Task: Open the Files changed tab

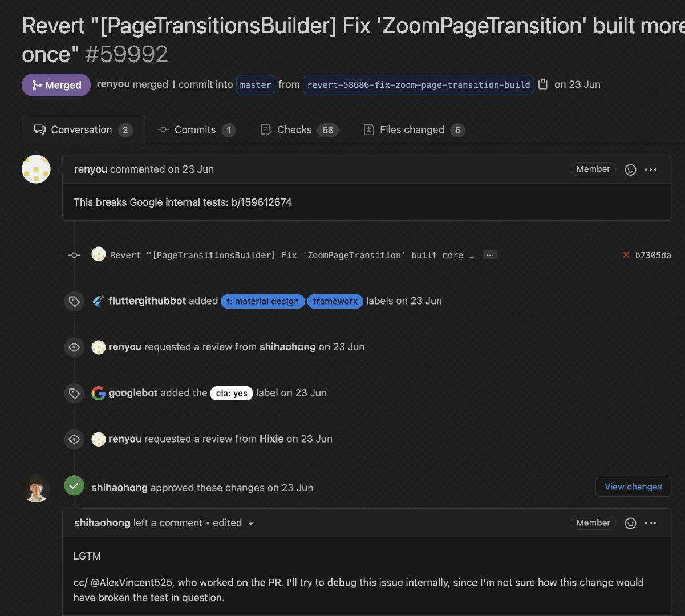Action: pos(414,130)
